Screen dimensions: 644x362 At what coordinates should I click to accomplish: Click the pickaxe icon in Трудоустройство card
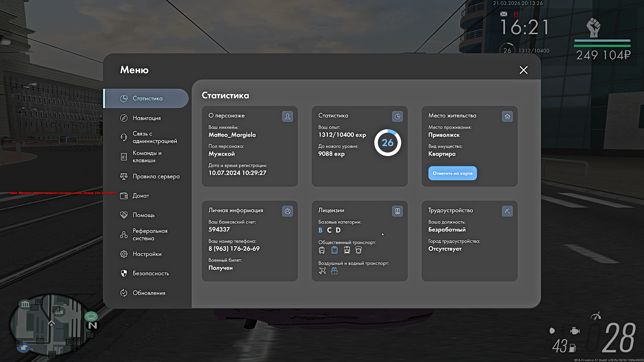click(507, 211)
